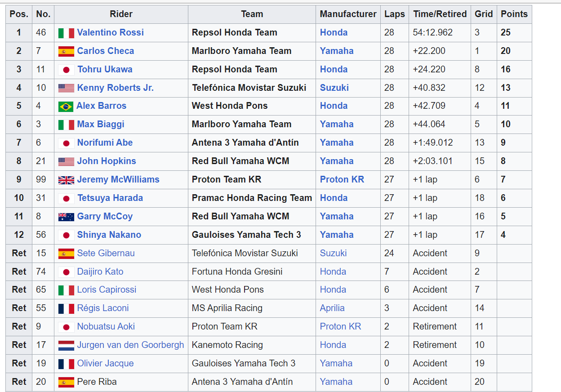Open the Aprilia manufacturer link
This screenshot has height=392, width=561.
point(332,308)
